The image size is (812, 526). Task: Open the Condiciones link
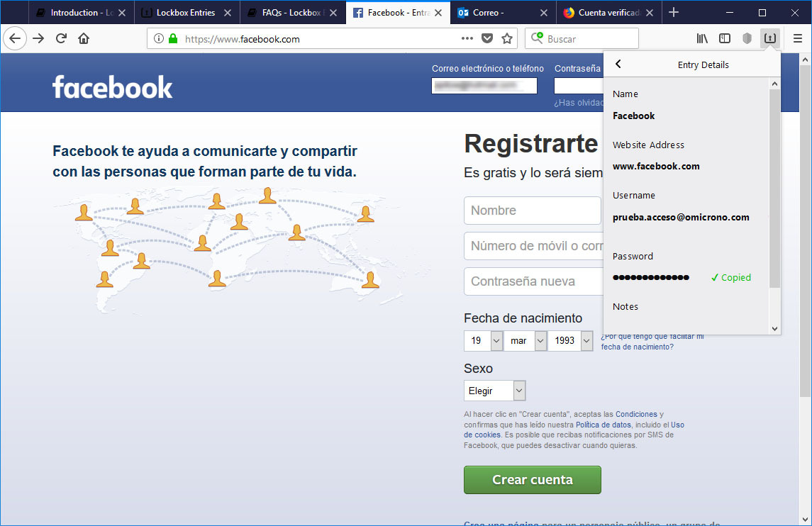(x=636, y=414)
